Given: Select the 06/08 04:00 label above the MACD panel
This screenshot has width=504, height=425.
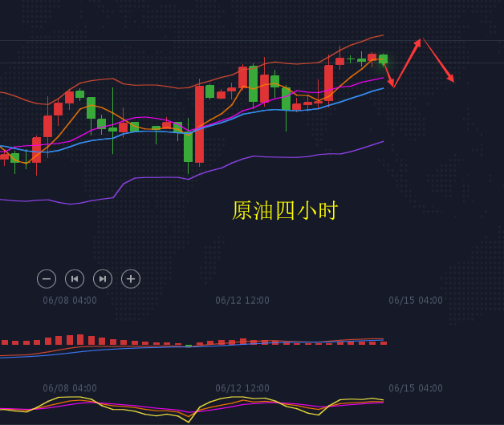Looking at the screenshot, I should coord(70,301).
